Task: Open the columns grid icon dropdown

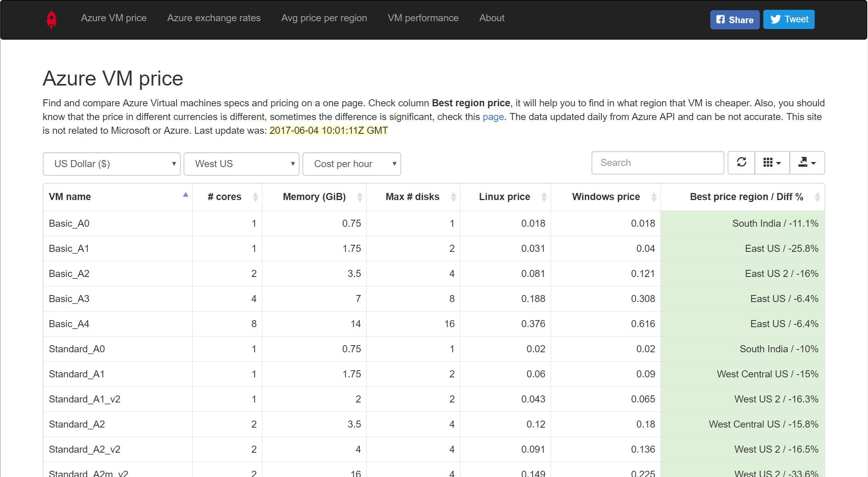Action: pyautogui.click(x=772, y=163)
